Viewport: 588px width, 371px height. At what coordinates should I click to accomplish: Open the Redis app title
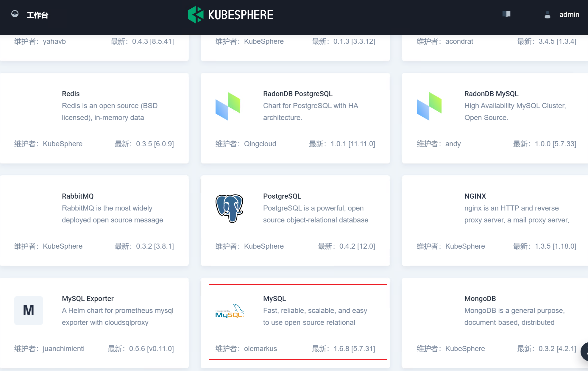pos(71,94)
